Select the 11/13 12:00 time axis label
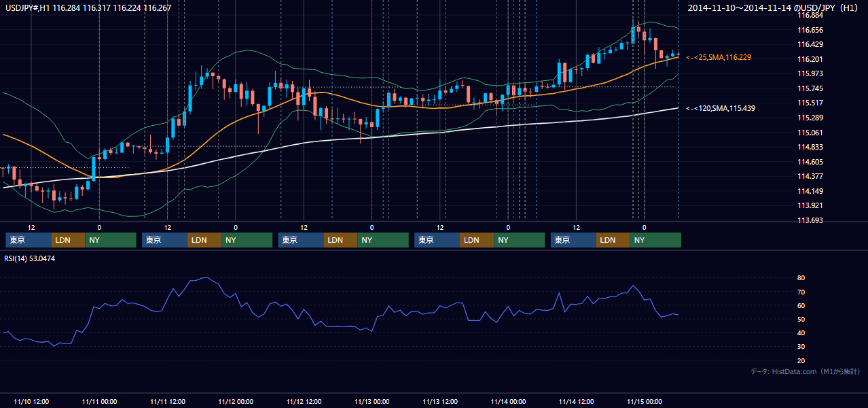Image resolution: width=868 pixels, height=408 pixels. pyautogui.click(x=440, y=401)
